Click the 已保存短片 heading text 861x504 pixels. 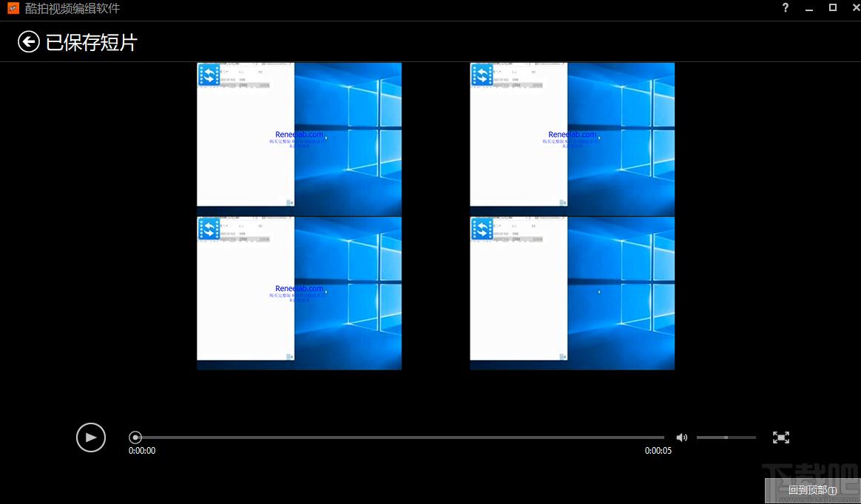(x=92, y=42)
